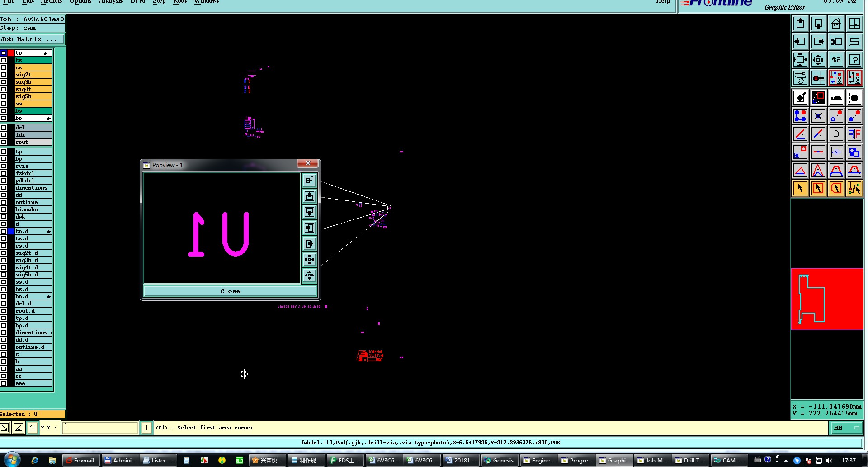
Task: Click the rotate arrow icon
Action: [836, 134]
